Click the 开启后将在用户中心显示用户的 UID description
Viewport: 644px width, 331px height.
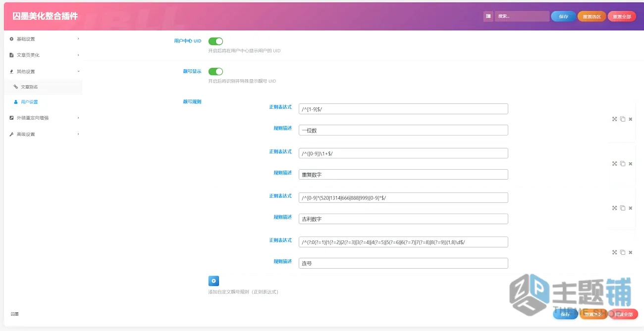pos(244,51)
